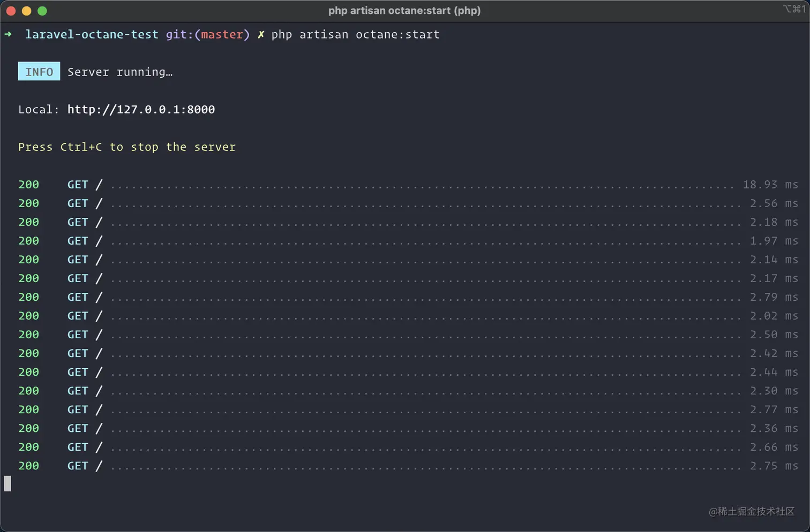The image size is (810, 532).
Task: Click the git master branch arrow prompt icon
Action: point(8,34)
